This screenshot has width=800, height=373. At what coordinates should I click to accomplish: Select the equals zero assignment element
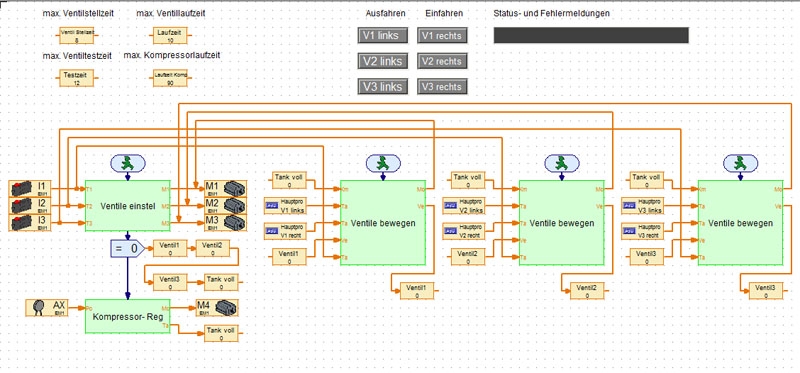[x=128, y=248]
